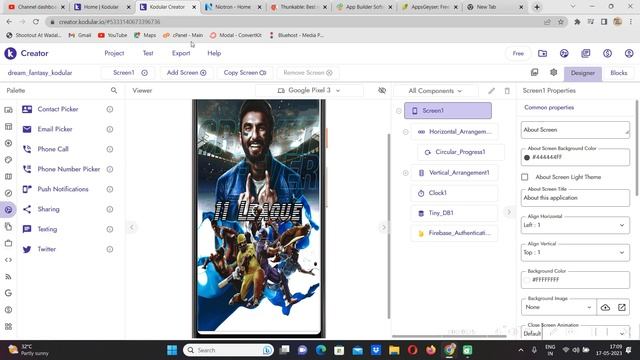
Task: Open the Export menu
Action: pyautogui.click(x=181, y=53)
